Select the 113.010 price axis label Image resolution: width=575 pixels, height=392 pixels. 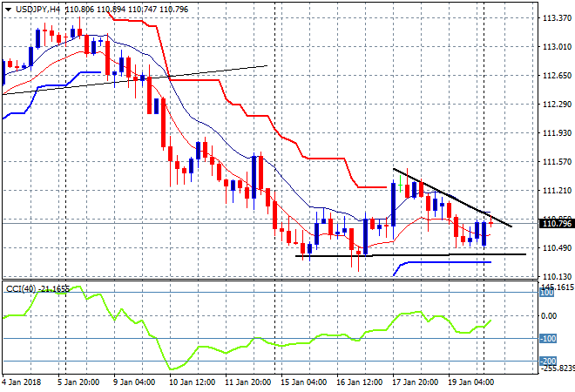click(x=557, y=46)
